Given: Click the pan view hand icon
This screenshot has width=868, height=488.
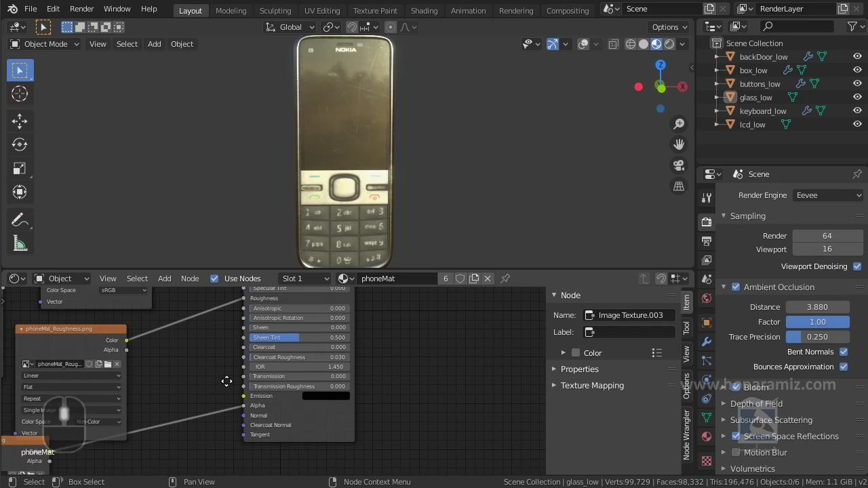Looking at the screenshot, I should pyautogui.click(x=679, y=144).
